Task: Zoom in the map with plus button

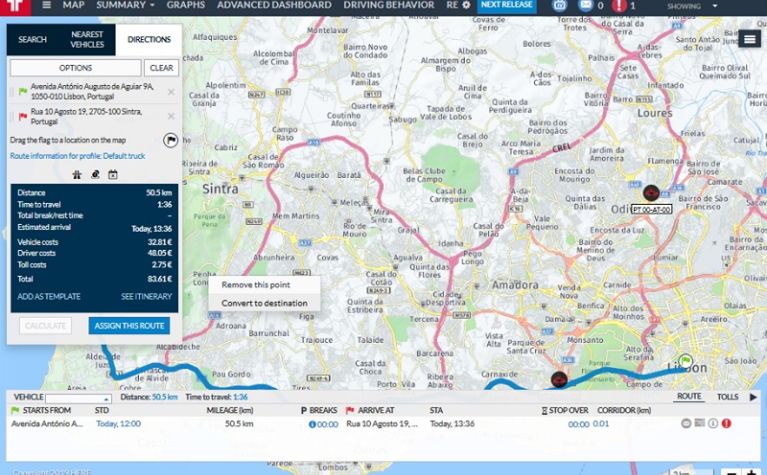Action: coord(752,472)
